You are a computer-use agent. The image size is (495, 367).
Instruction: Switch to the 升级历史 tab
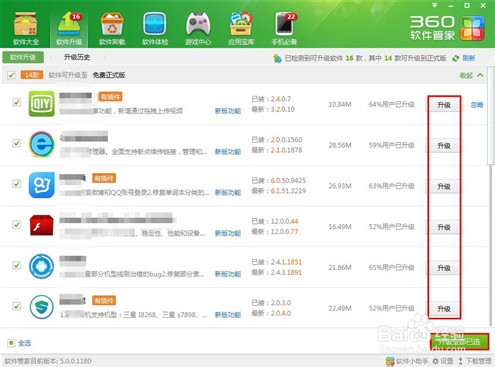tap(77, 57)
